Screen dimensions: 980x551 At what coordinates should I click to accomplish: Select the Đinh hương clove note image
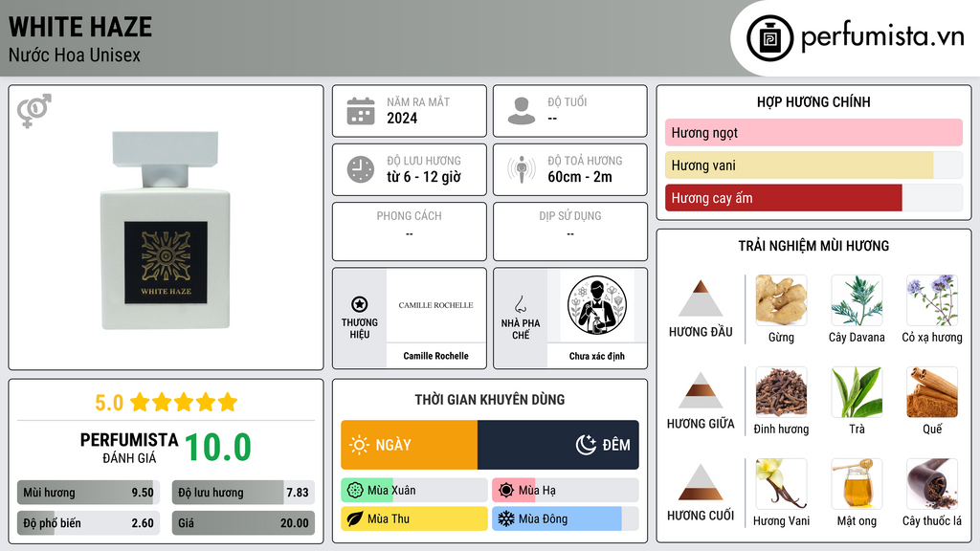coord(781,392)
